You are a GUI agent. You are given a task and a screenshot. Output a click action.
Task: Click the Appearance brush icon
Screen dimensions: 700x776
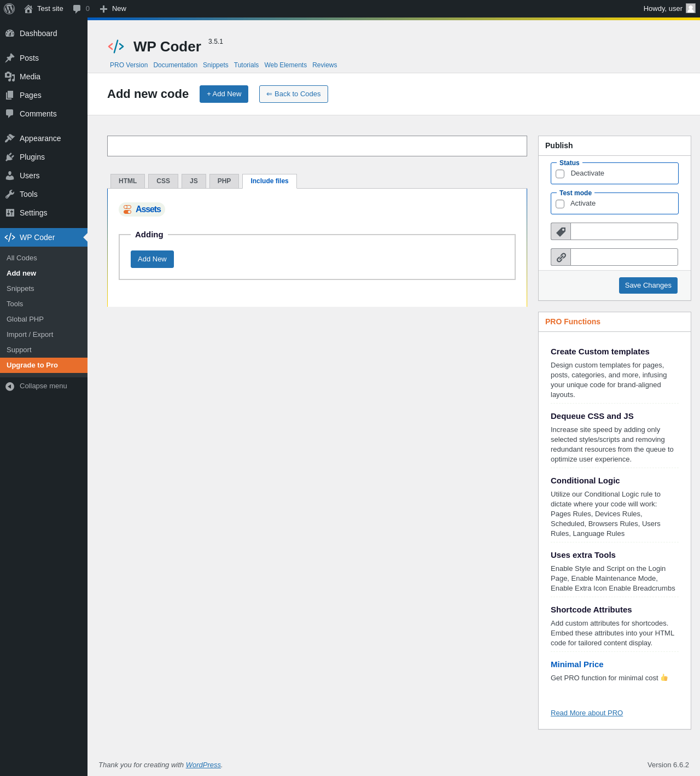tap(10, 138)
